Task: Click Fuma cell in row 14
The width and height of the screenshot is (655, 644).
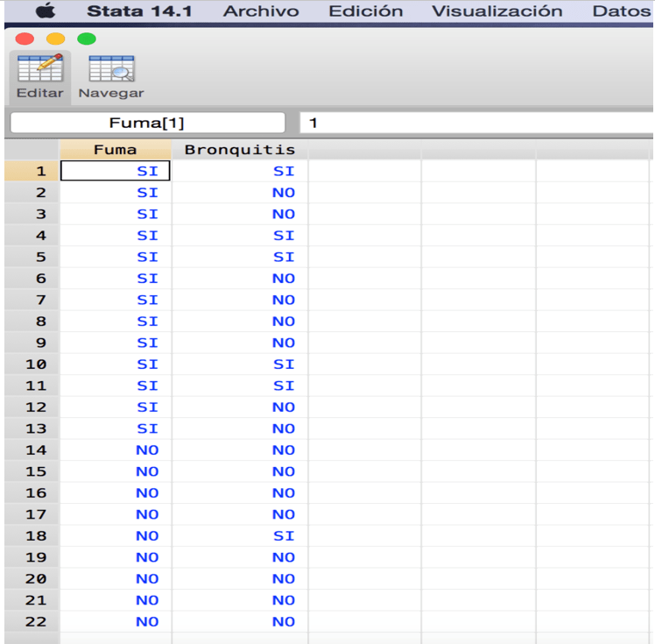Action: click(116, 450)
